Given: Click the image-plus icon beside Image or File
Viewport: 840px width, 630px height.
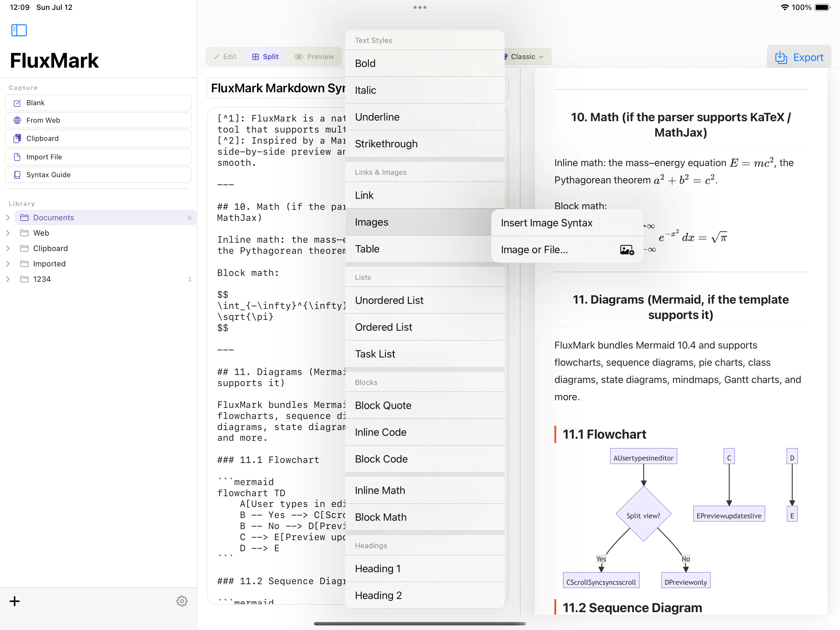Looking at the screenshot, I should coord(627,250).
